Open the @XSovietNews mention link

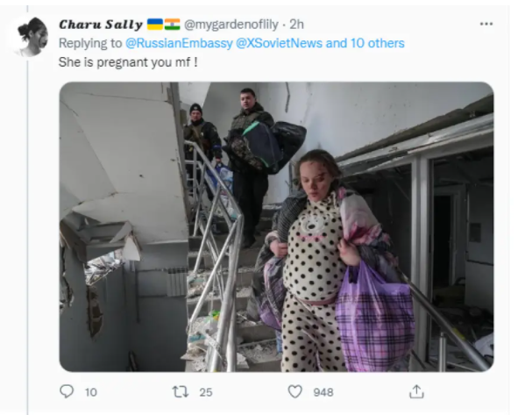pyautogui.click(x=279, y=44)
